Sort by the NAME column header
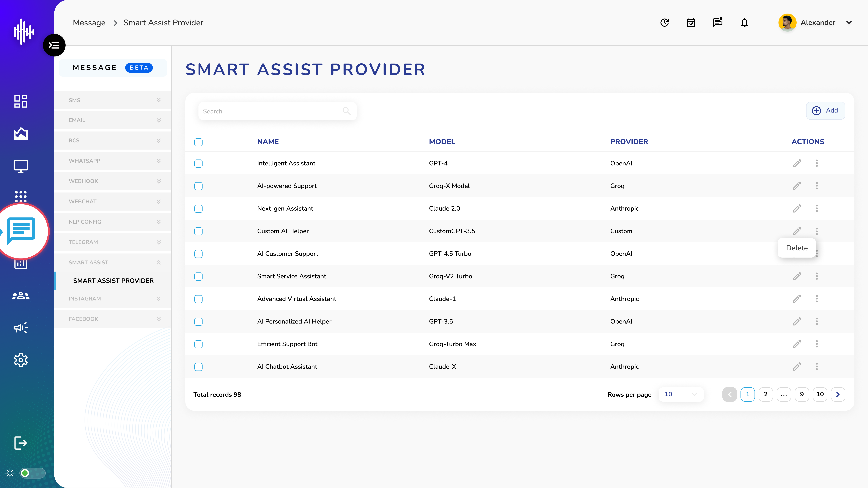The height and width of the screenshot is (488, 868). pos(268,142)
